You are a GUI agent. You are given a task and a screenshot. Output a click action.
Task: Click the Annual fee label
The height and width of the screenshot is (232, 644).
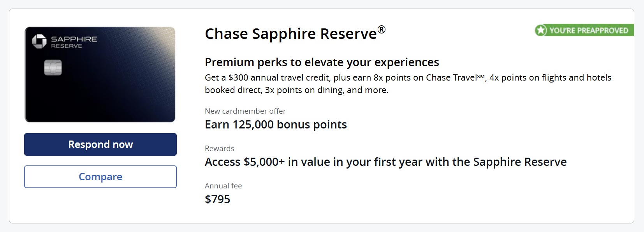[x=223, y=186]
